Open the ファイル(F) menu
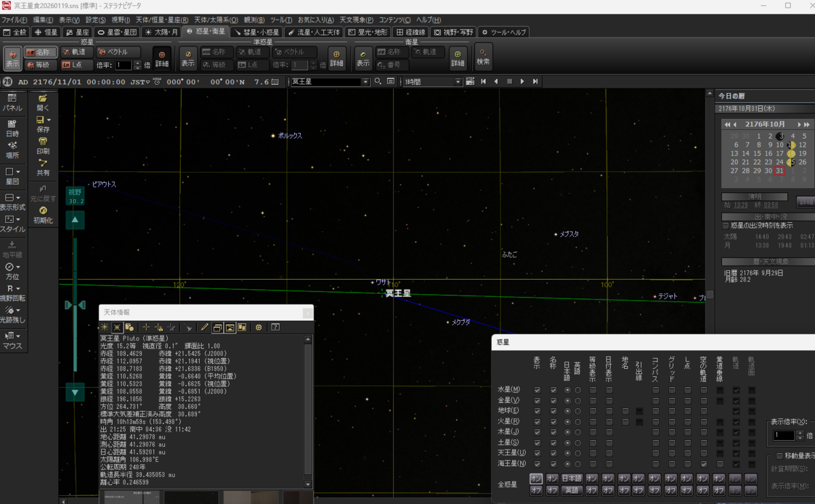The image size is (815, 504). 14,20
